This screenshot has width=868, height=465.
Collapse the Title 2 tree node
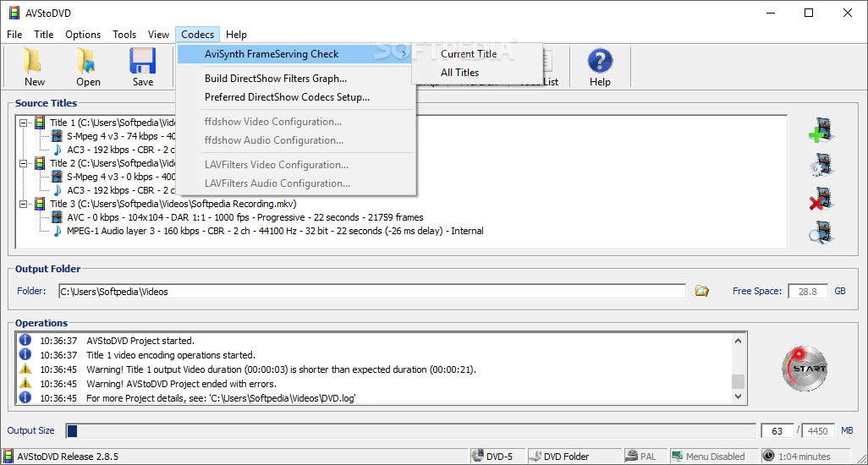coord(23,163)
